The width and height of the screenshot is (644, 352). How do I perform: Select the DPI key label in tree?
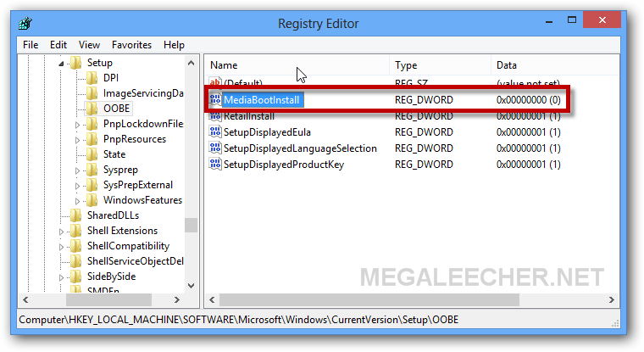pos(111,78)
